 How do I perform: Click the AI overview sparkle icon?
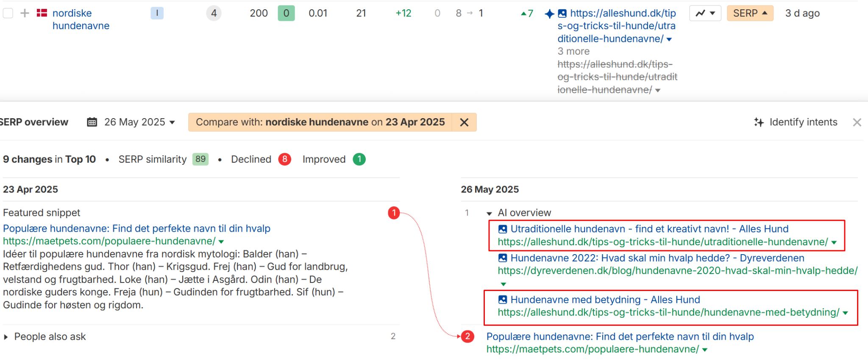point(549,14)
